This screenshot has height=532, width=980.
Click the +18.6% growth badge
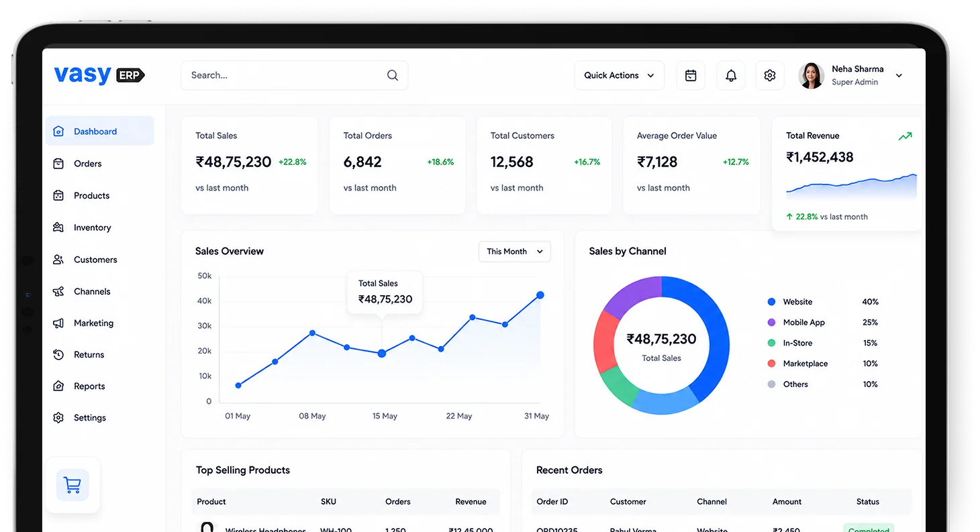click(440, 162)
